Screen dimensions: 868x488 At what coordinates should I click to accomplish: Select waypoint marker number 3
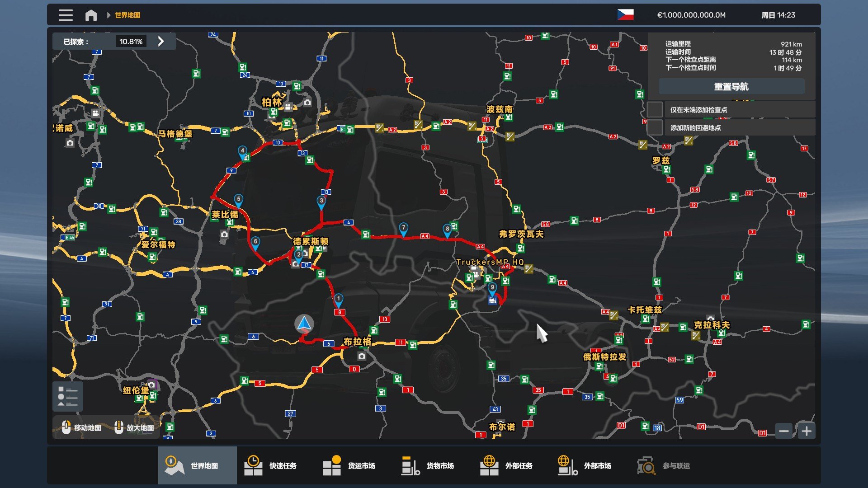click(x=321, y=202)
